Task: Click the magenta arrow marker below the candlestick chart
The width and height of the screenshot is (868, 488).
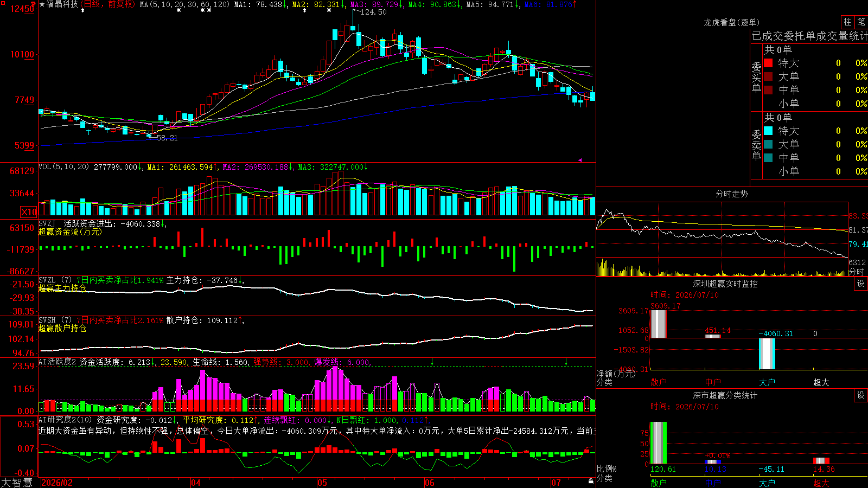Action: pos(580,160)
